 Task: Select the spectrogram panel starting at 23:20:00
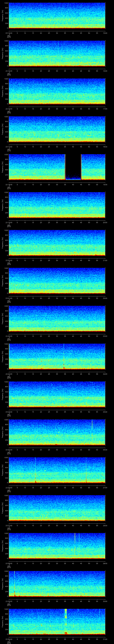[x=57, y=243]
